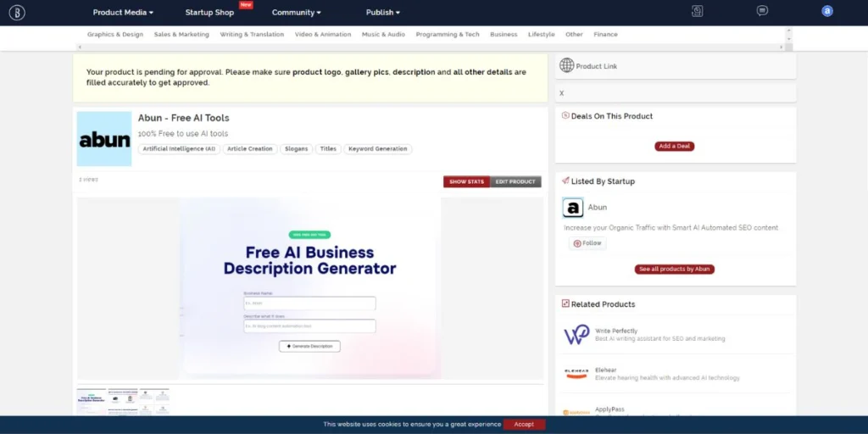Click the Article Creation tag

(250, 149)
